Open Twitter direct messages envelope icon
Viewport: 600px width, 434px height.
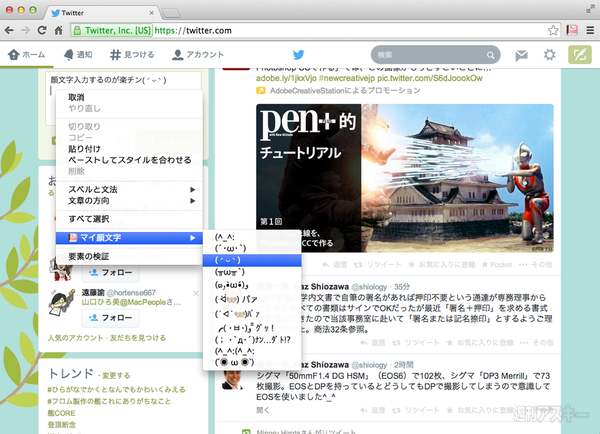click(521, 55)
